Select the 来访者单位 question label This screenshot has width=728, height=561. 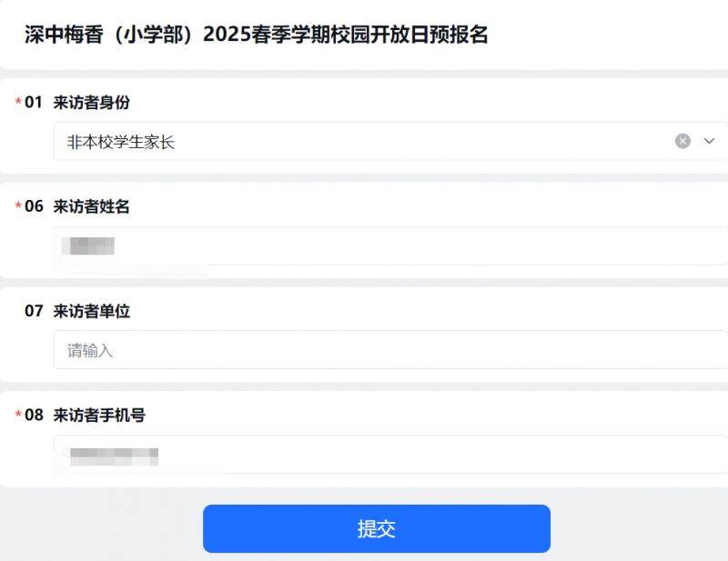(x=92, y=311)
